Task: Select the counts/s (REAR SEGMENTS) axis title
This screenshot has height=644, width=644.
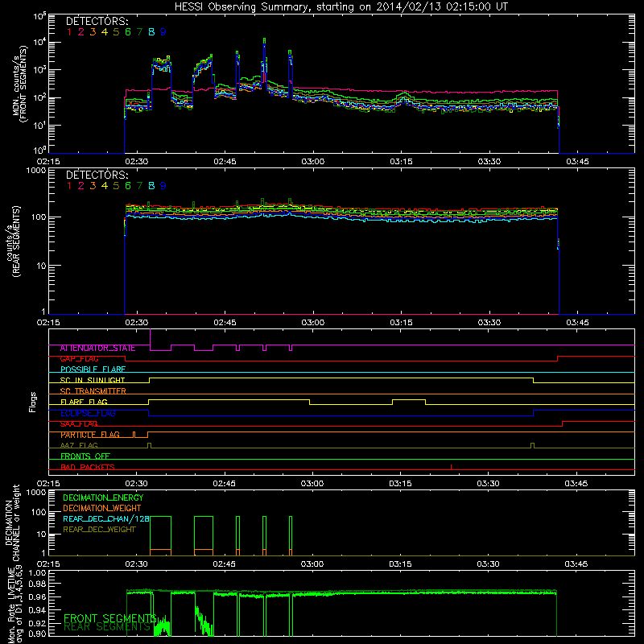Action: [13, 242]
